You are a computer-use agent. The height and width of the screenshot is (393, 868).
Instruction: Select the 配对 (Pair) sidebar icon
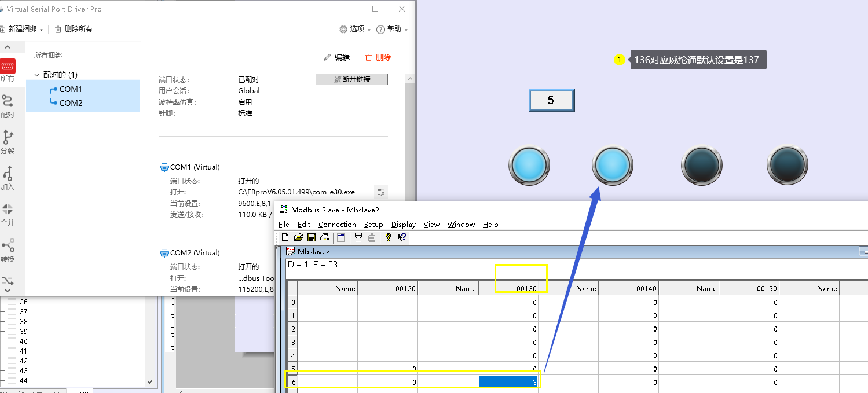8,105
